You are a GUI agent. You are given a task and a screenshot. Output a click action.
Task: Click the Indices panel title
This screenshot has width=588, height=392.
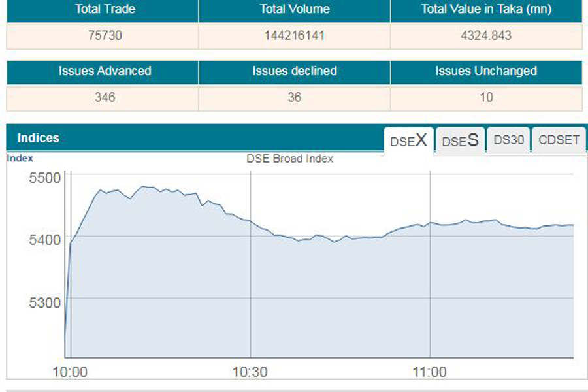[x=38, y=138]
